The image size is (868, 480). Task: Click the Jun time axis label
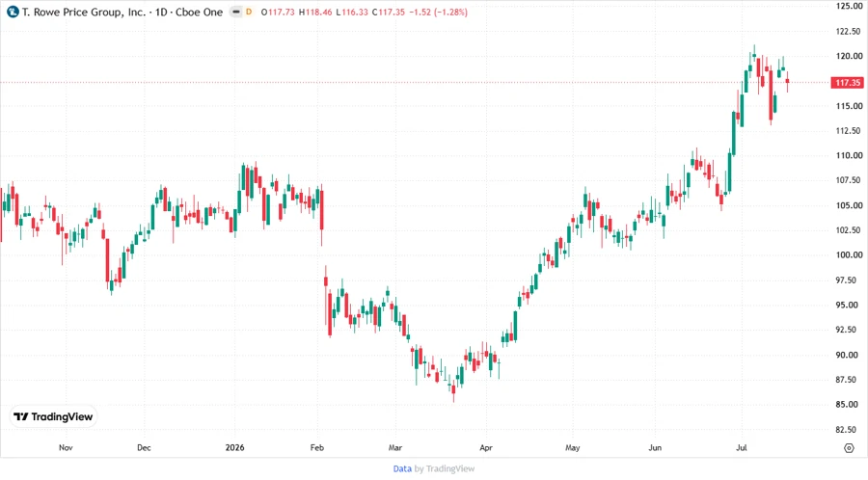(655, 447)
